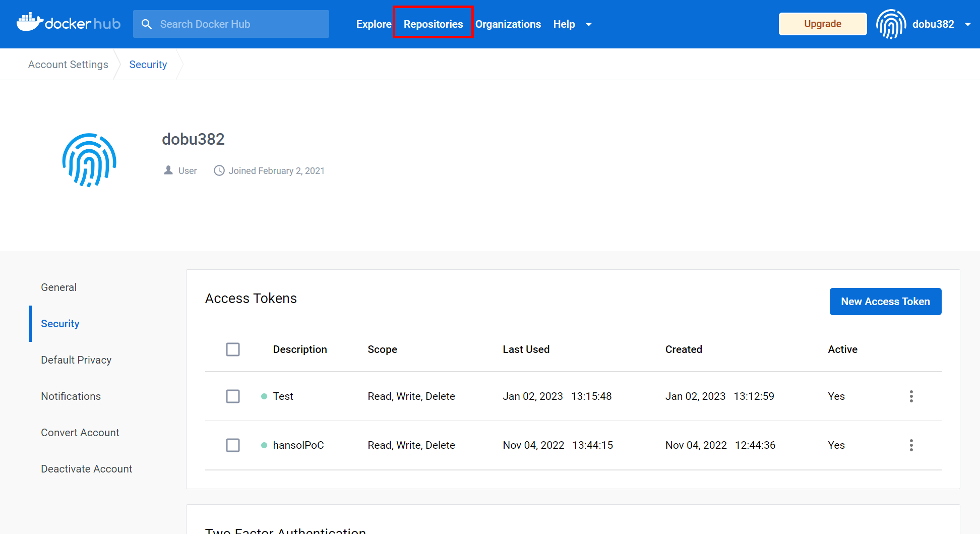Open the Help menu

[x=564, y=24]
